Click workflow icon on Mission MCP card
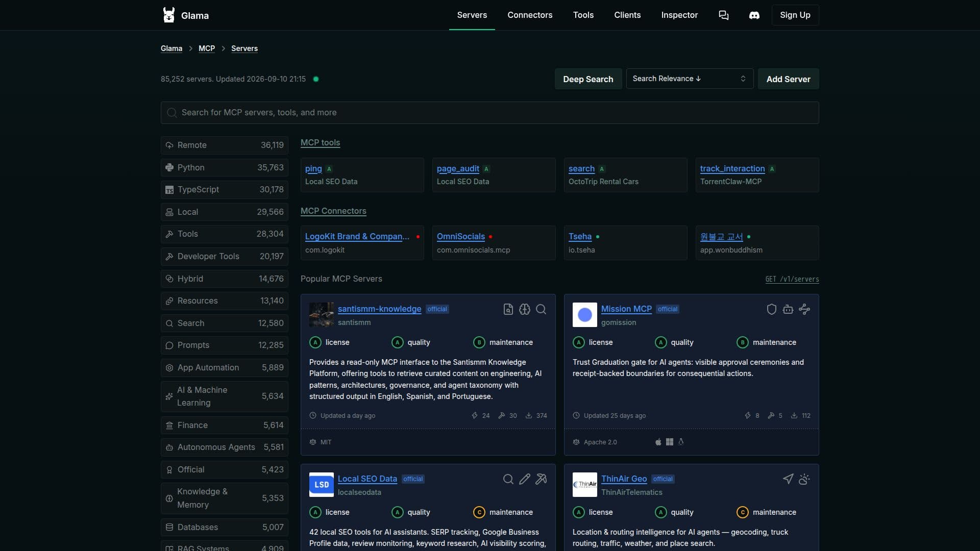The image size is (980, 551). pyautogui.click(x=804, y=309)
